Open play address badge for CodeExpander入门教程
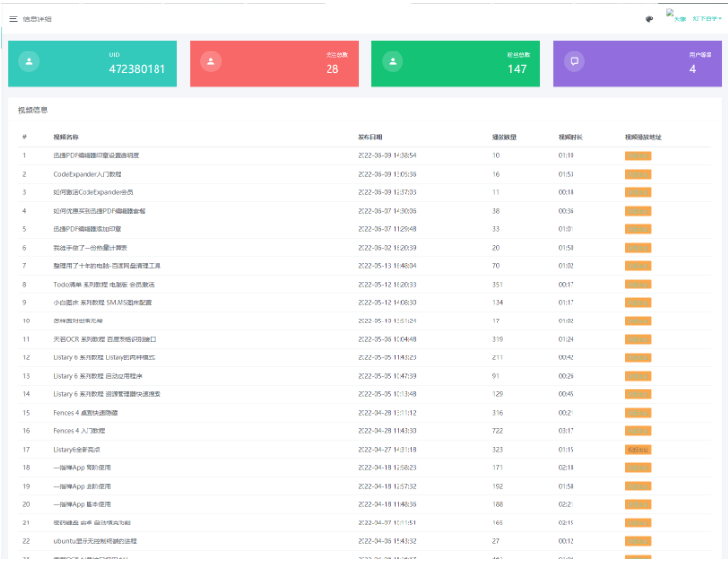The image size is (728, 575). pos(638,174)
